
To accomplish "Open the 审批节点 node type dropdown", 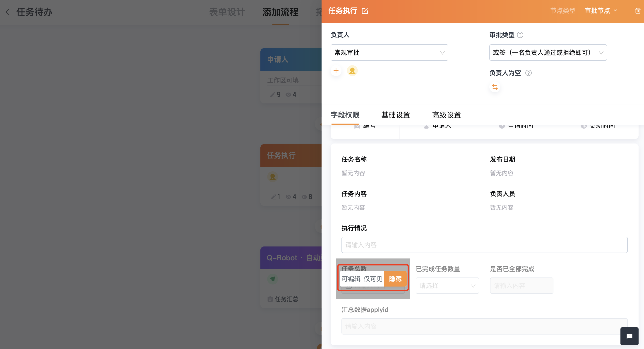I will tap(601, 11).
